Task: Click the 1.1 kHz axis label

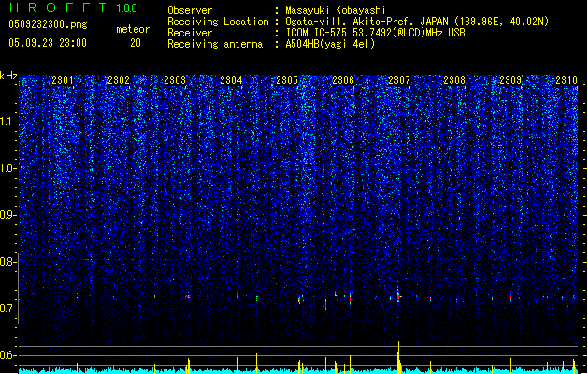Action: tap(8, 122)
